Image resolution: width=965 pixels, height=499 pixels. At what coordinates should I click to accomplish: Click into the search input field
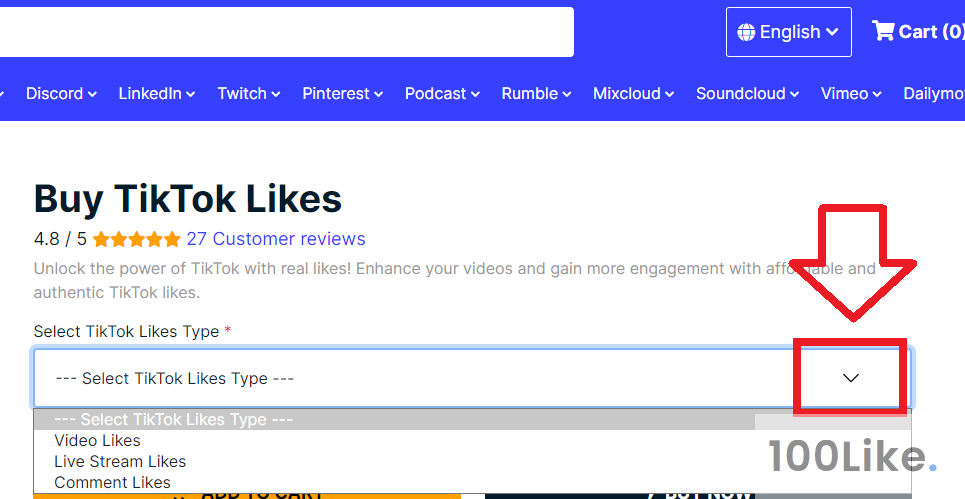click(287, 32)
